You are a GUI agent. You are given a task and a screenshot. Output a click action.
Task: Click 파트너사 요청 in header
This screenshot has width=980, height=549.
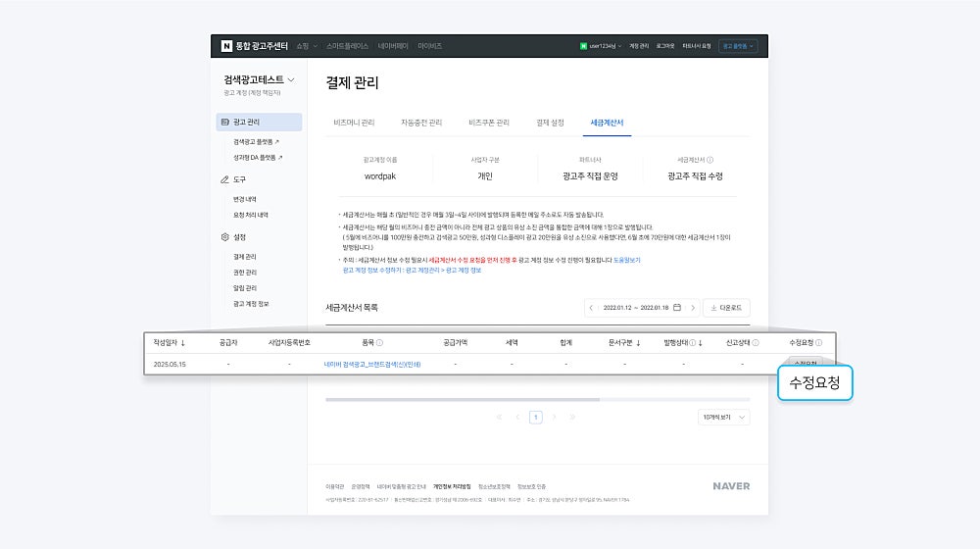[x=696, y=46]
